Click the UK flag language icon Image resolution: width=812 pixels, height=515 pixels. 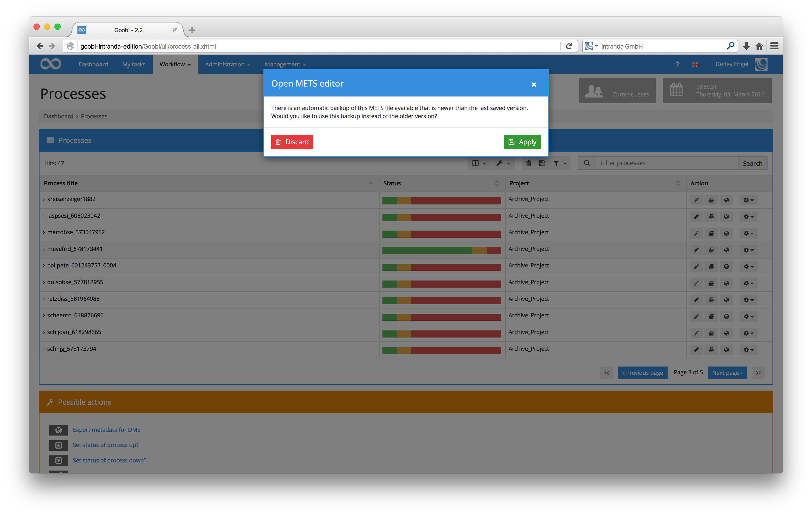click(x=695, y=64)
